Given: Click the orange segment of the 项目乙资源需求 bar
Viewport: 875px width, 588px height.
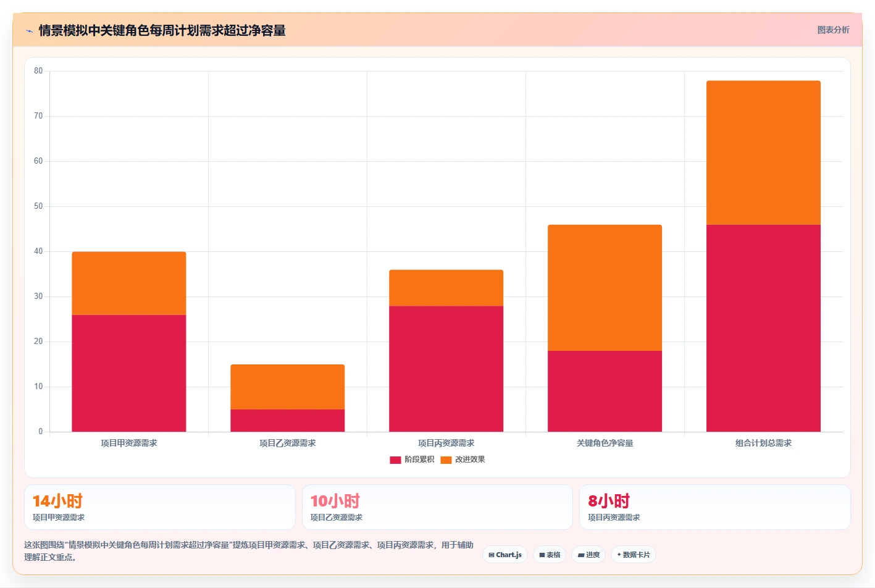Looking at the screenshot, I should click(288, 387).
